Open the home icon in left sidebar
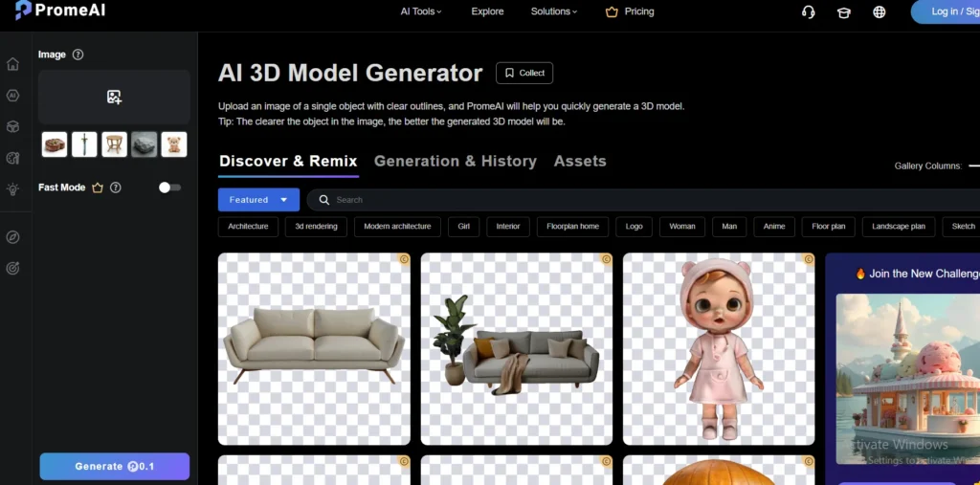Image resolution: width=980 pixels, height=485 pixels. (12, 64)
